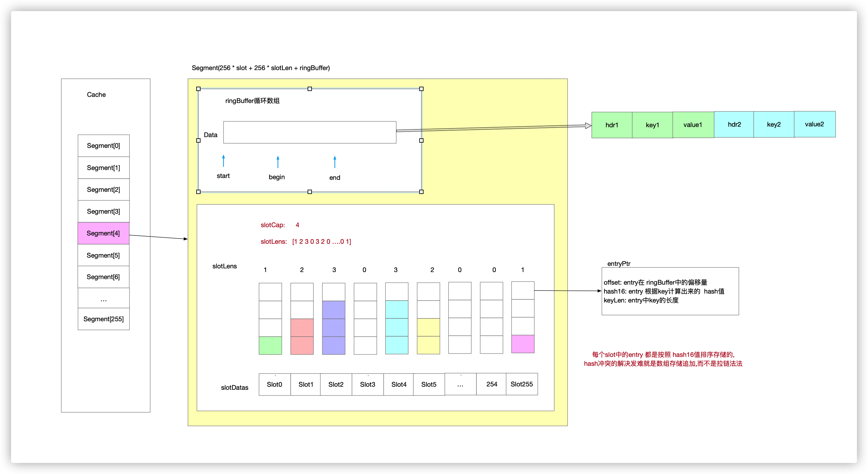This screenshot has width=868, height=474.
Task: Select the bottom purple entry above Slot2
Action: tap(334, 346)
